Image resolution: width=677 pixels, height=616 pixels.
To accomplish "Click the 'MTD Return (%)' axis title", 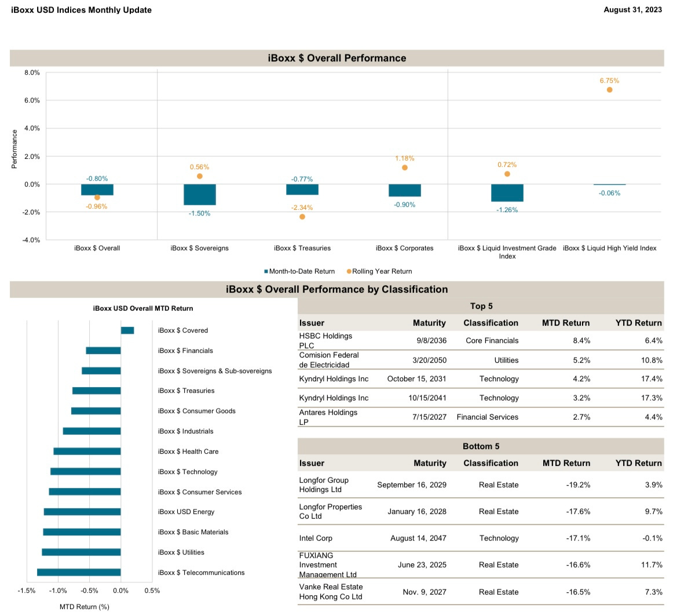I will point(84,607).
